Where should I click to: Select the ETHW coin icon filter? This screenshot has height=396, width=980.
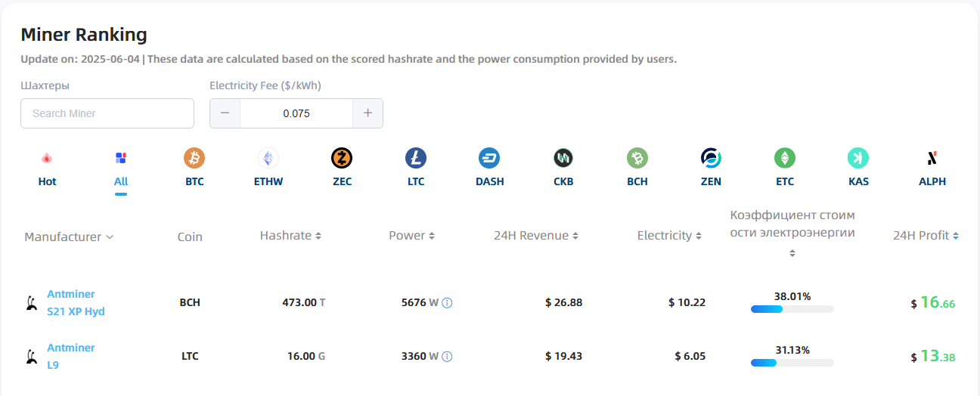(268, 158)
